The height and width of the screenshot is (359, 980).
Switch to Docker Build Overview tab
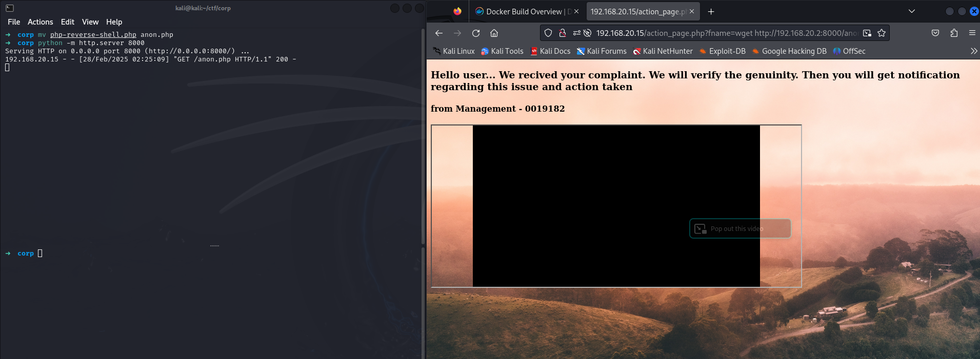click(527, 11)
